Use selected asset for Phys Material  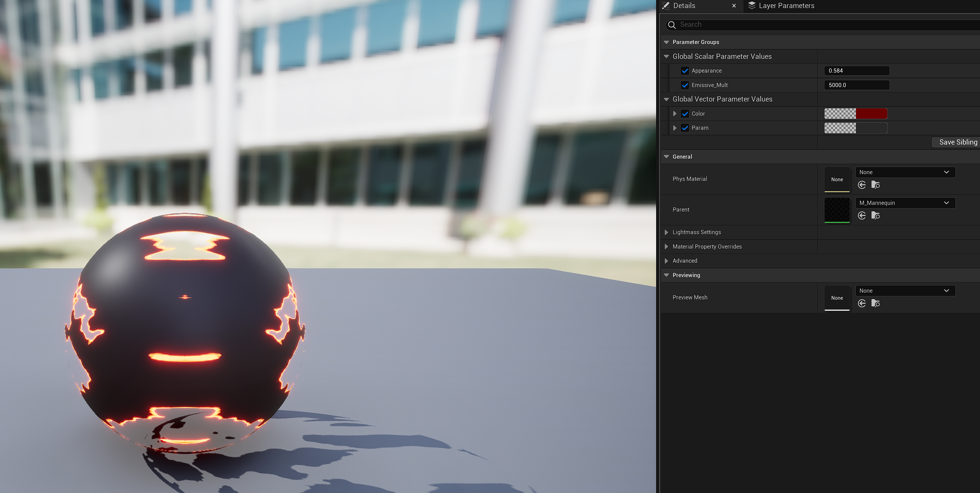(x=862, y=185)
